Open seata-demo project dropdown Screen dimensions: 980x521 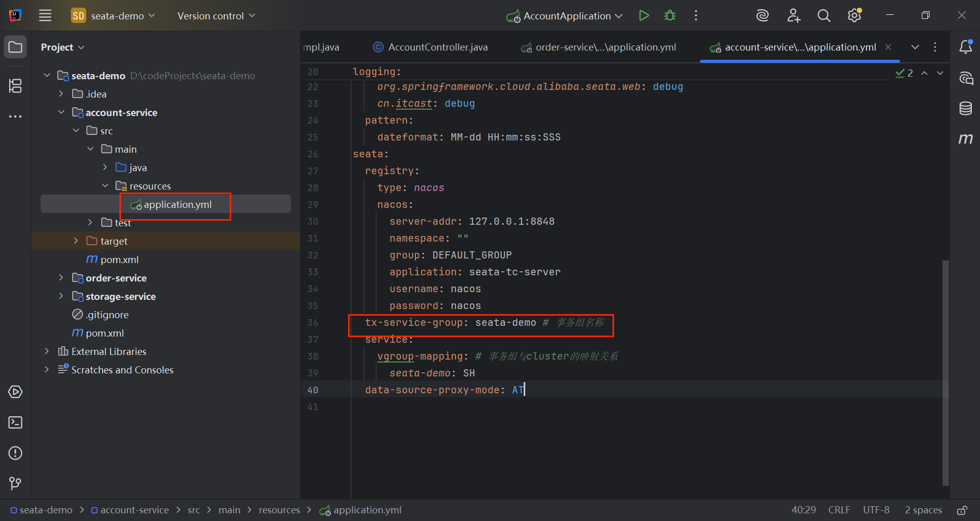pos(113,16)
